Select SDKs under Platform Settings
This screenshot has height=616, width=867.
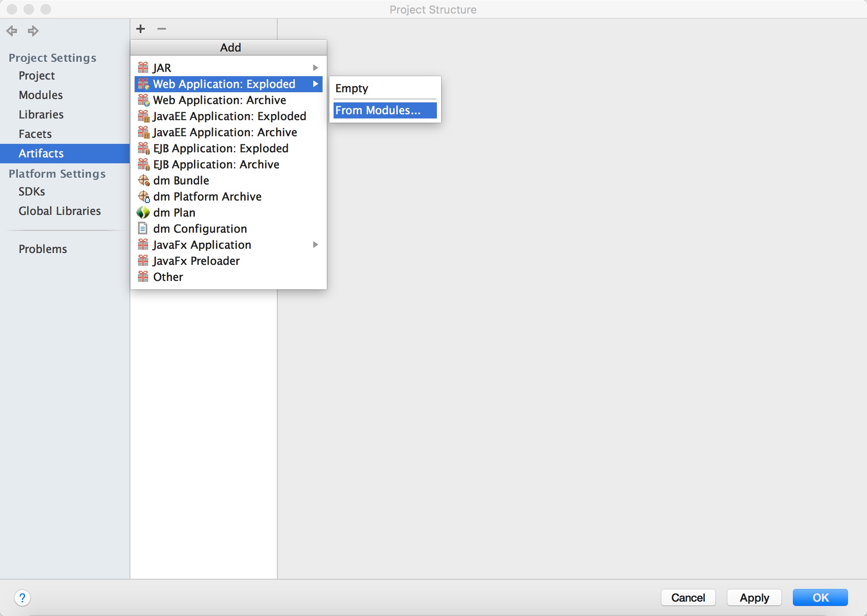[31, 191]
